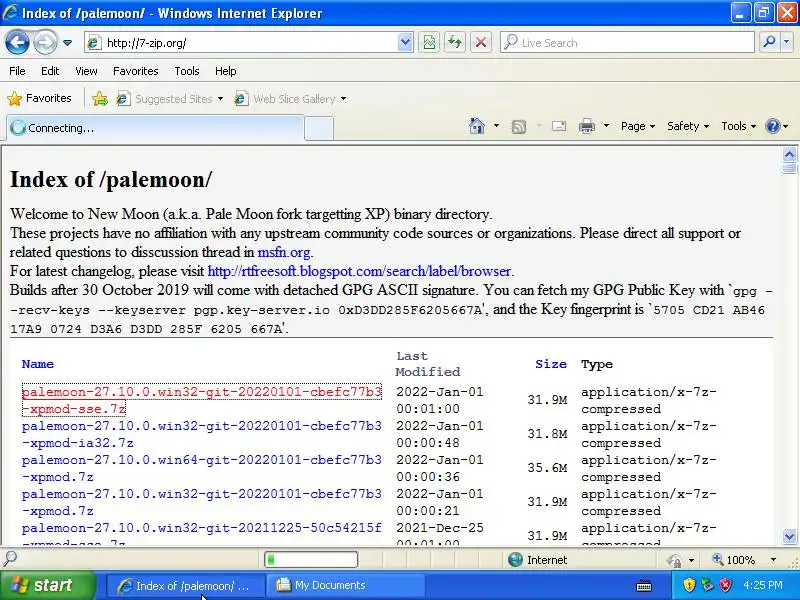Image resolution: width=800 pixels, height=600 pixels.
Task: Open Suggested Sites dropdown
Action: 170,98
